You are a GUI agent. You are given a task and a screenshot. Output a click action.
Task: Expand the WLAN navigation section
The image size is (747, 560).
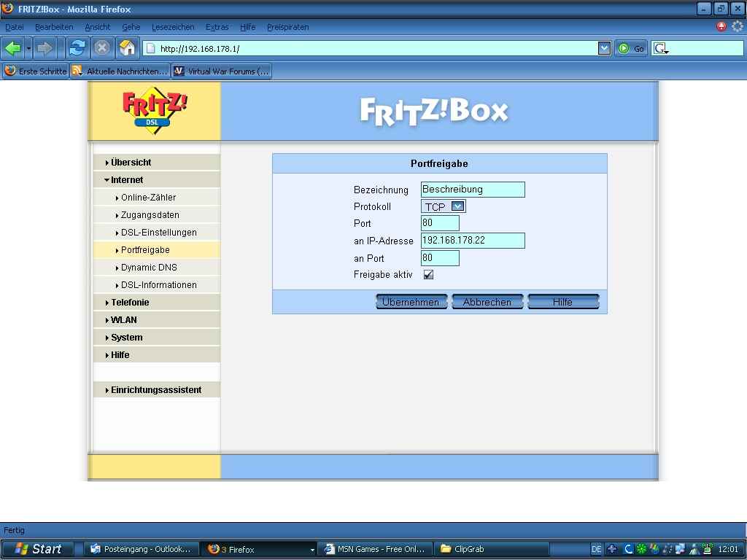(157, 320)
